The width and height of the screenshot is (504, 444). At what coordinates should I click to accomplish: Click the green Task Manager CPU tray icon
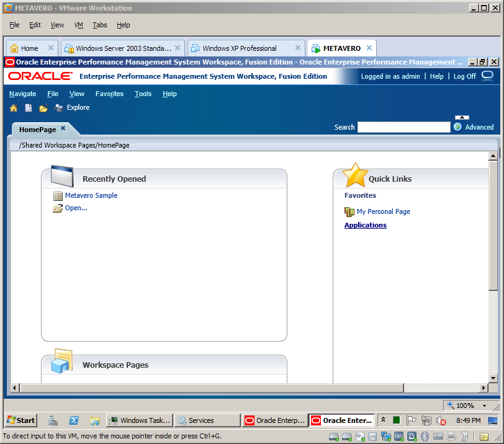[397, 420]
